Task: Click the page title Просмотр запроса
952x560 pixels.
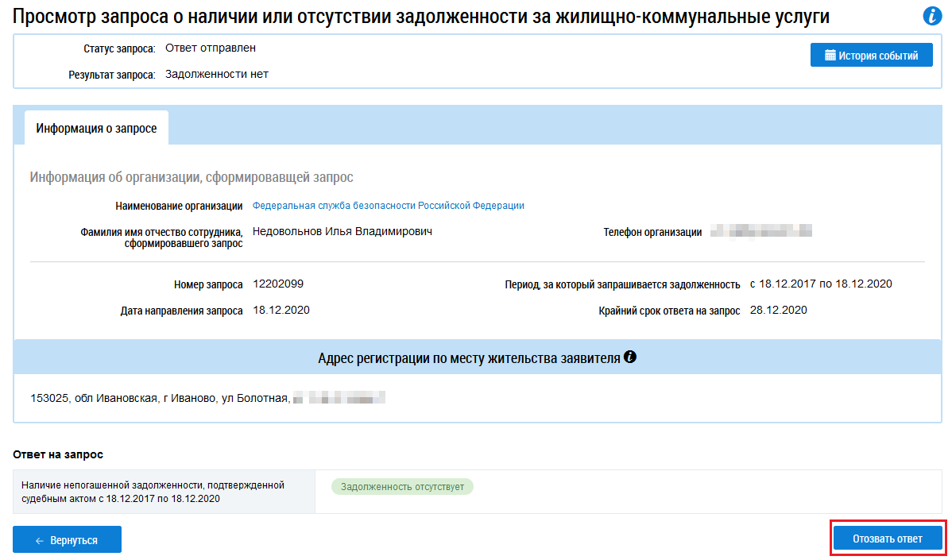Action: pyautogui.click(x=421, y=17)
